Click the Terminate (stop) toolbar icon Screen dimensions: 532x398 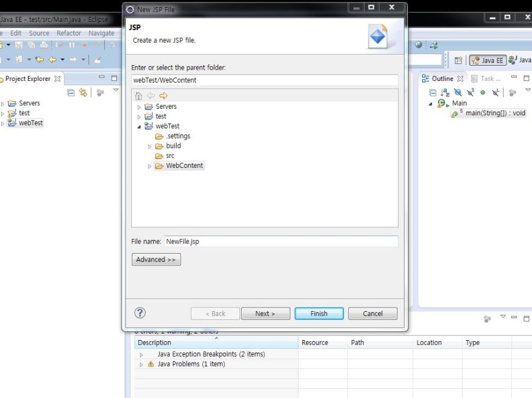(85, 45)
